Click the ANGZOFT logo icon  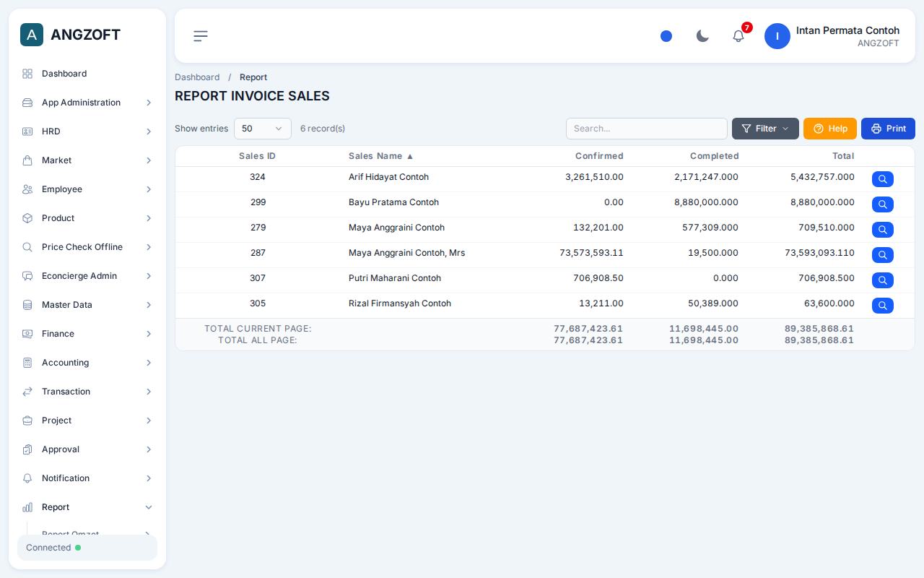coord(32,35)
